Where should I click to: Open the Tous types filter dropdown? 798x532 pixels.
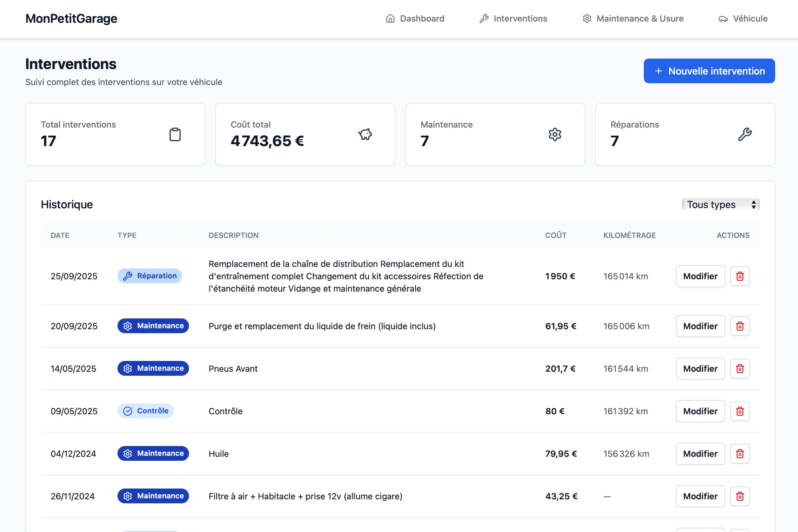pos(720,205)
